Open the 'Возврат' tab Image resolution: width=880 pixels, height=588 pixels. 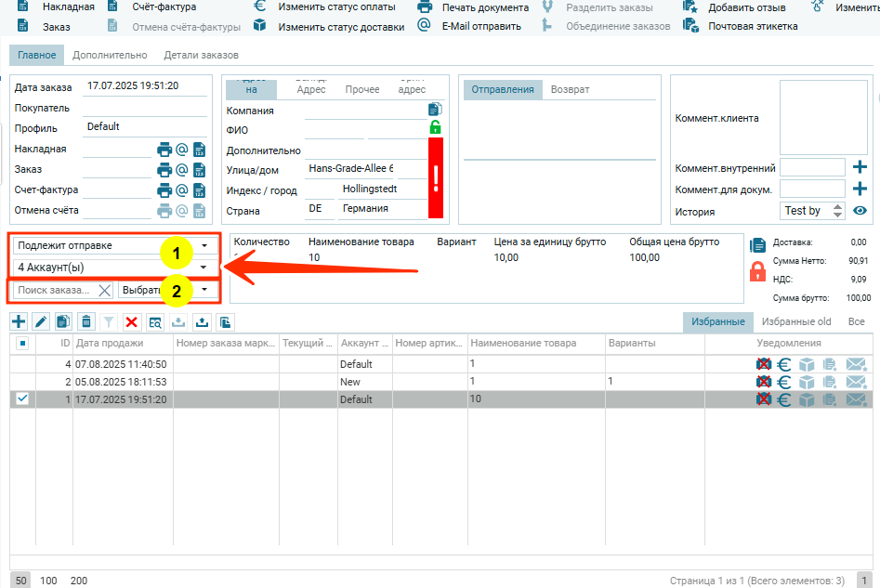tap(570, 90)
